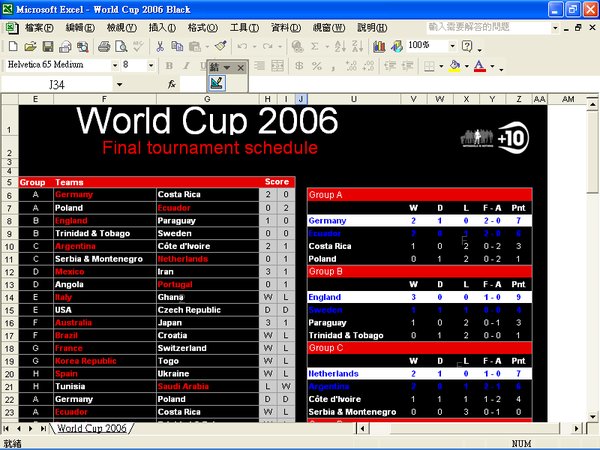The width and height of the screenshot is (600, 450).
Task: Click vertical scrollbar down arrow
Action: (592, 417)
